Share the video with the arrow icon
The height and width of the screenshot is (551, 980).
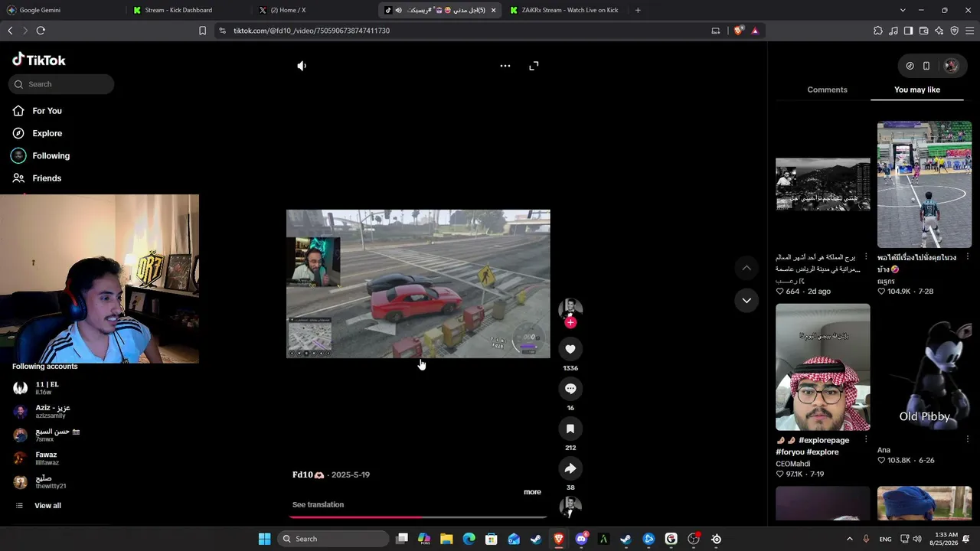[570, 468]
